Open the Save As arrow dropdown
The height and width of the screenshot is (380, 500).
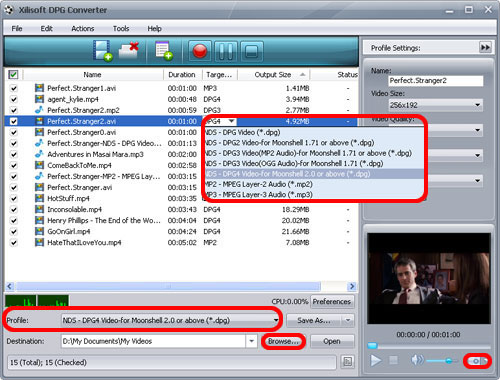(348, 320)
